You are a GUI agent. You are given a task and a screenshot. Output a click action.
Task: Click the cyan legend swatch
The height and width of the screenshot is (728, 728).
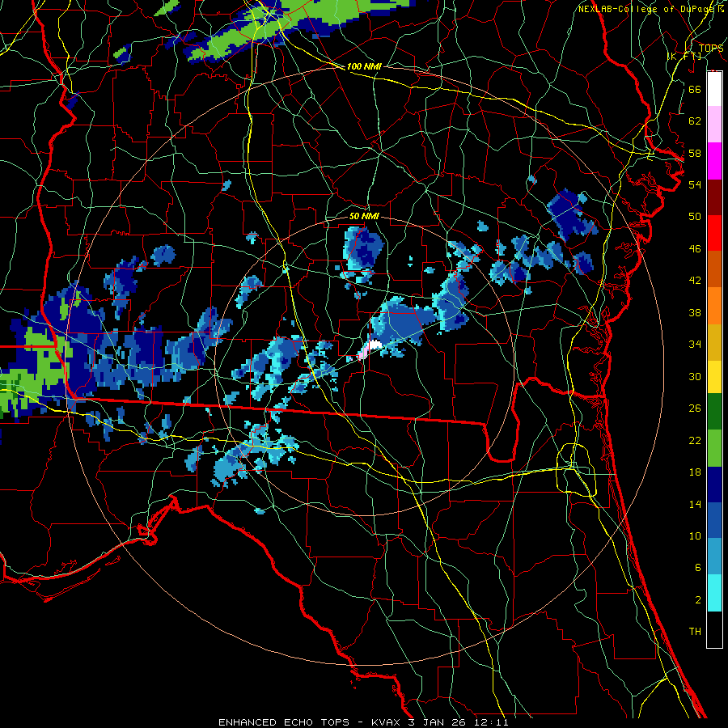coord(714,593)
